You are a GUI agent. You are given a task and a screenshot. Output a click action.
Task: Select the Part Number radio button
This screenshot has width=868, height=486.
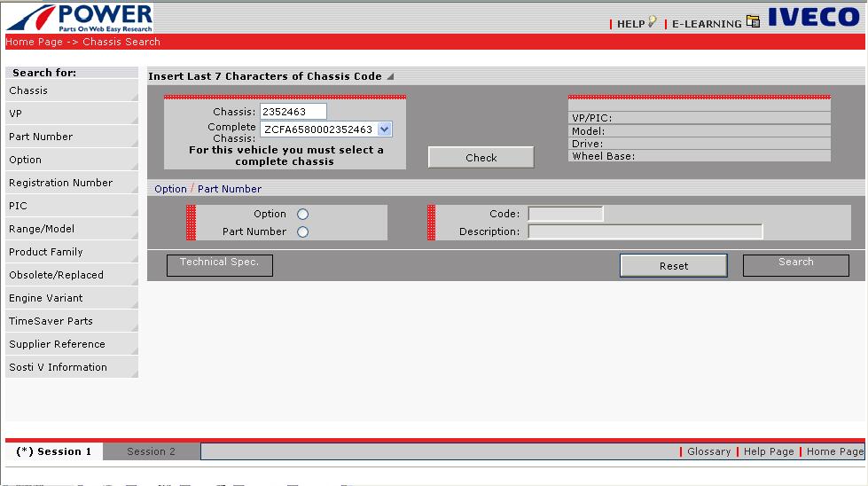coord(302,232)
